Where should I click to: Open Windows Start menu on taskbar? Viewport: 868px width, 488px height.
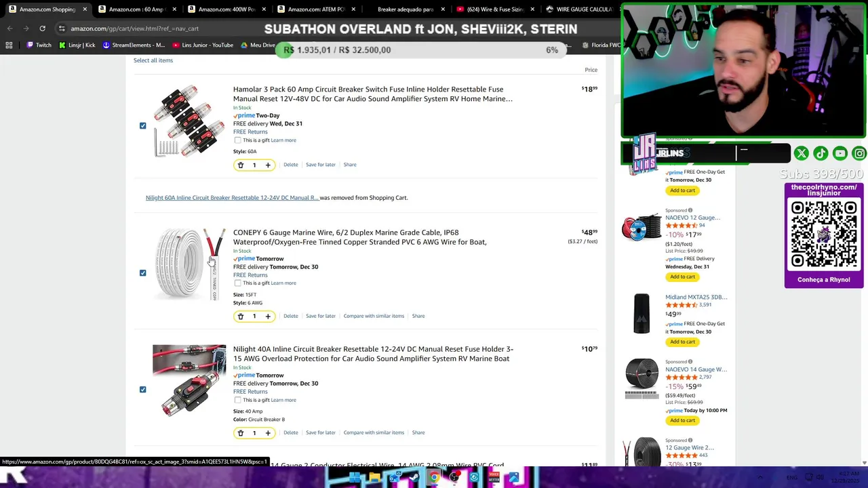coord(355,478)
